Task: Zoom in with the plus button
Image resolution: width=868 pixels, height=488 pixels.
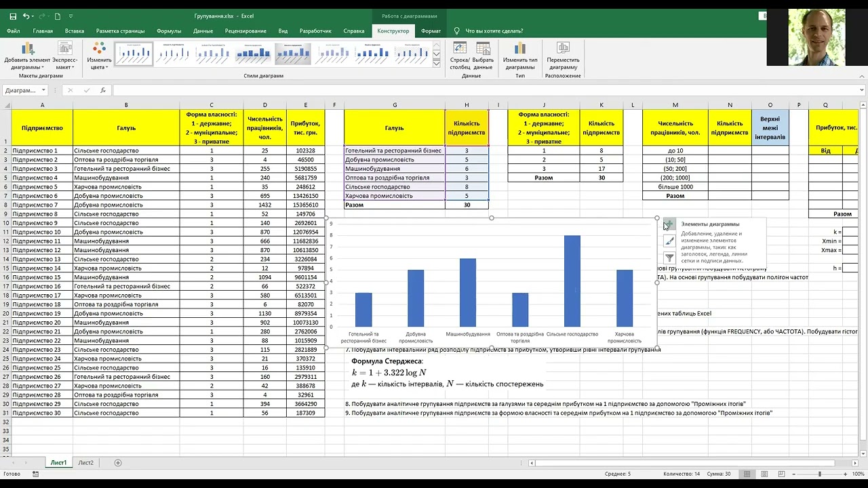Action: point(844,474)
